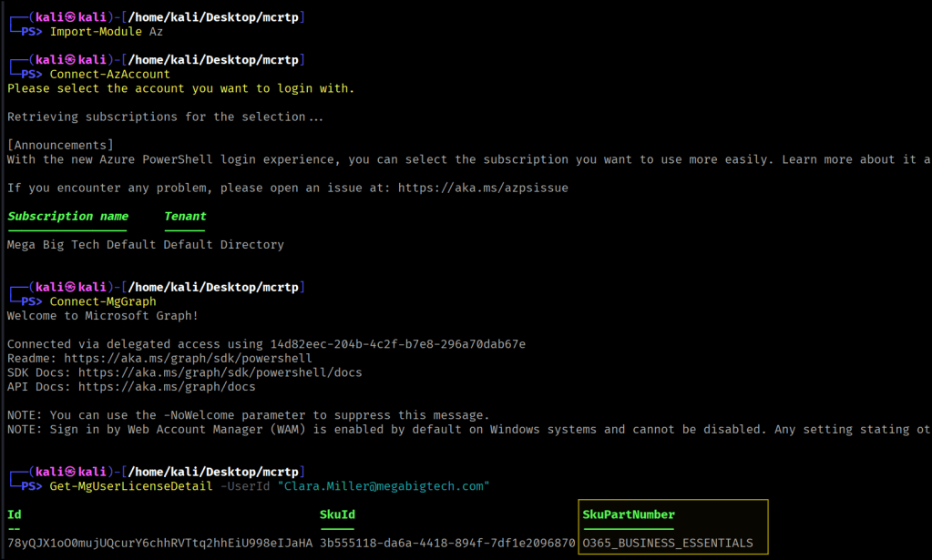Image resolution: width=932 pixels, height=560 pixels.
Task: Select the SkuId GUID starting with 3b555118
Action: coord(447,543)
